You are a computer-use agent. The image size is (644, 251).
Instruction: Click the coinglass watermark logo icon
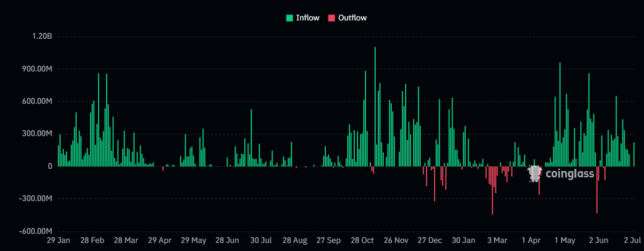[535, 173]
